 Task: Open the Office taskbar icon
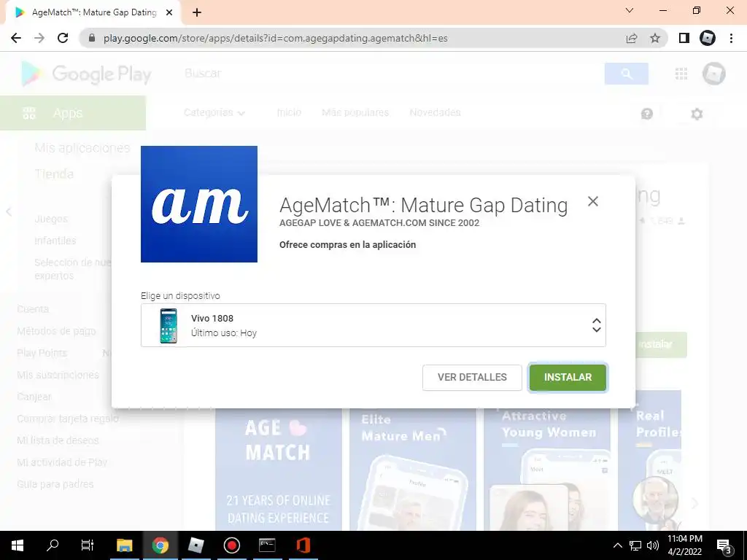303,545
